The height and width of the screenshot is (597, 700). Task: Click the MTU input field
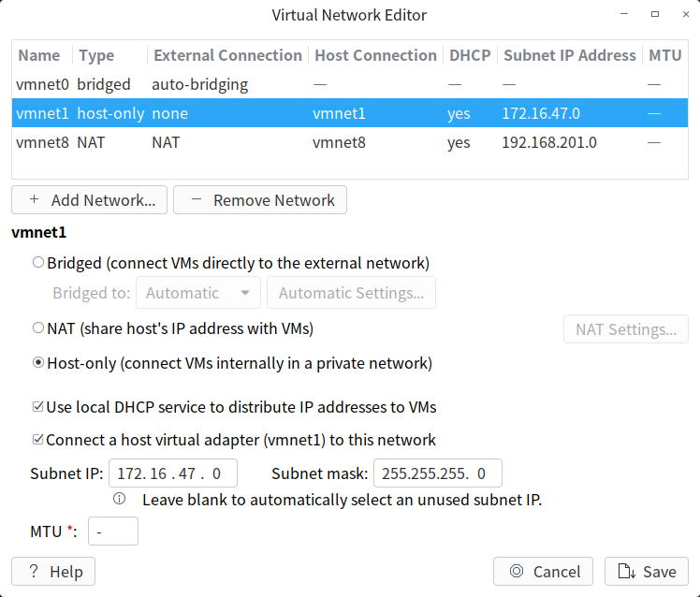113,532
